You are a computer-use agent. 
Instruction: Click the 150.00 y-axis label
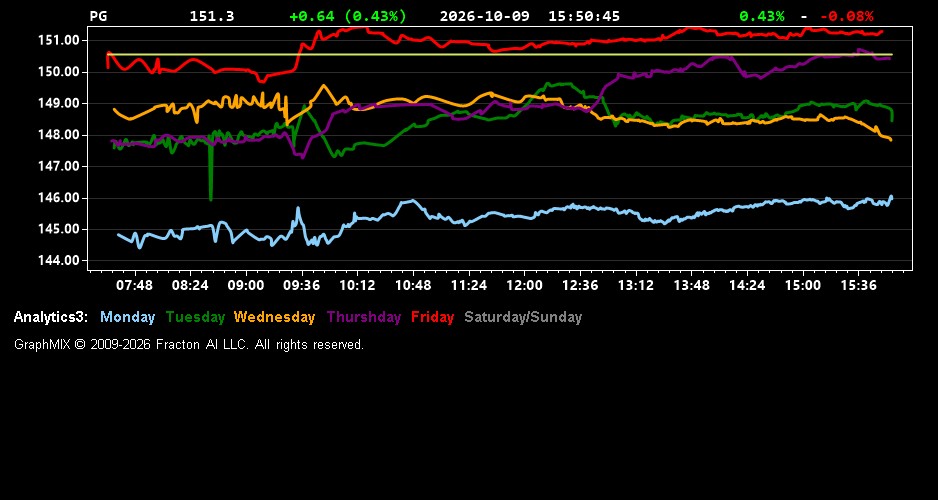[x=59, y=72]
